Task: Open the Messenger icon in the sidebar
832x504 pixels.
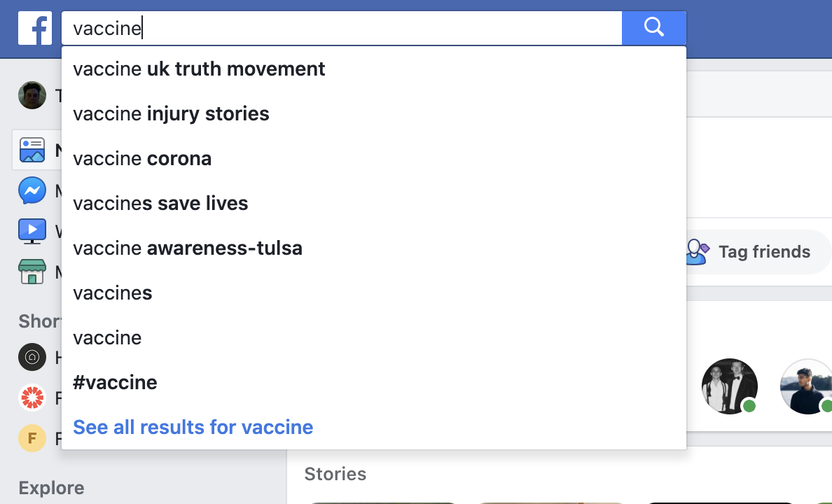Action: (32, 190)
